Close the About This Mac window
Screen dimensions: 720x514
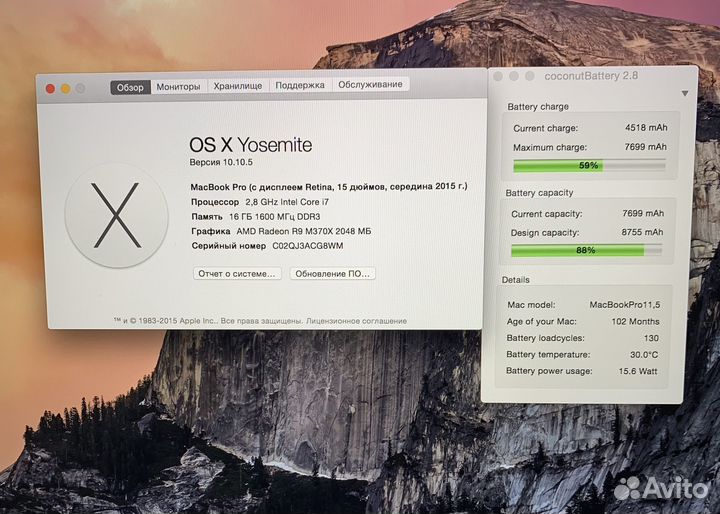[x=50, y=89]
